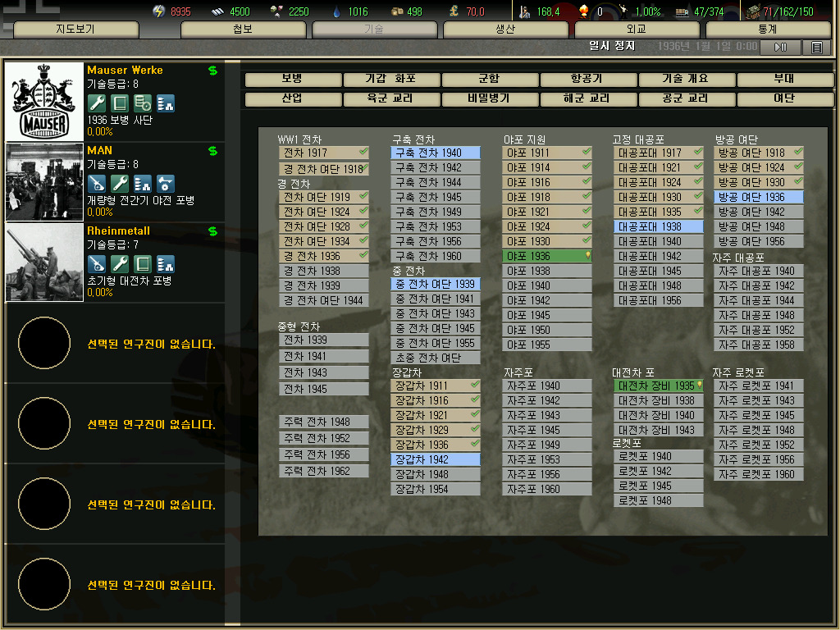This screenshot has width=840, height=630.
Task: Open the 생산 screen from top menu
Action: click(505, 30)
